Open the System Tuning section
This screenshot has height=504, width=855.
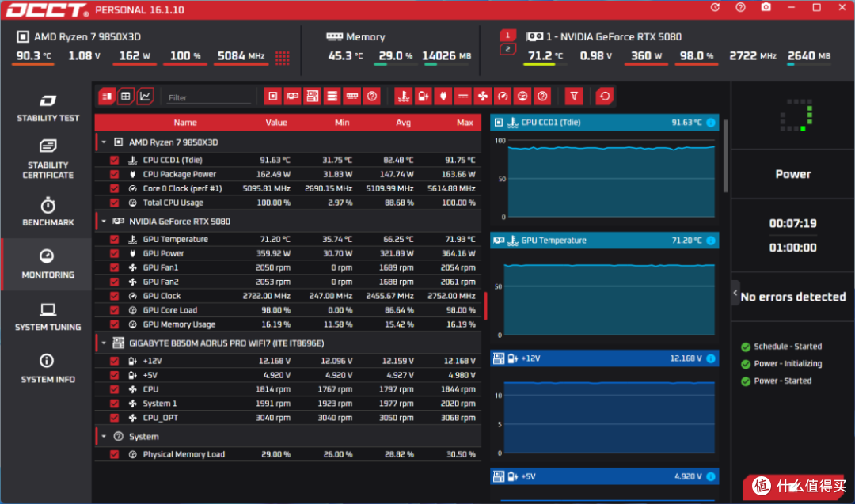click(x=47, y=317)
